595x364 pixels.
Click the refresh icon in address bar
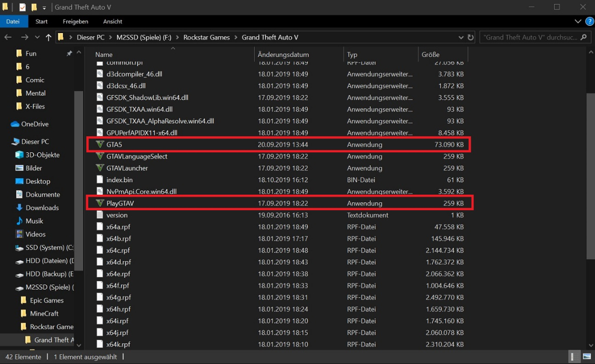[471, 38]
